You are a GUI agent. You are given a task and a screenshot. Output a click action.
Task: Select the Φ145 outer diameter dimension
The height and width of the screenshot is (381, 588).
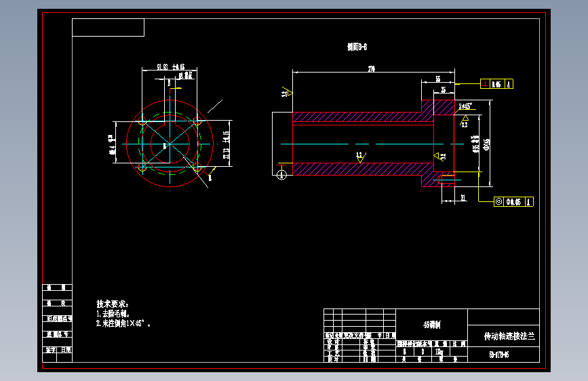tap(487, 144)
